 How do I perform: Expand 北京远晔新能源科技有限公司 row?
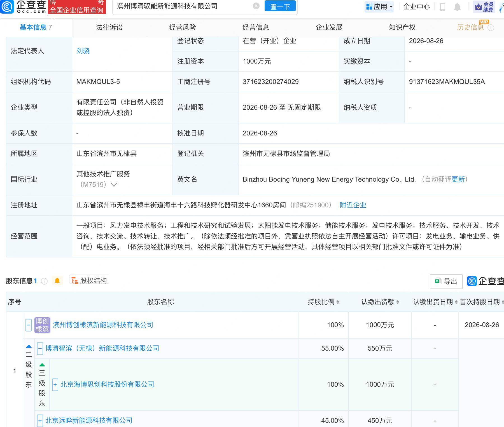pyautogui.click(x=40, y=421)
